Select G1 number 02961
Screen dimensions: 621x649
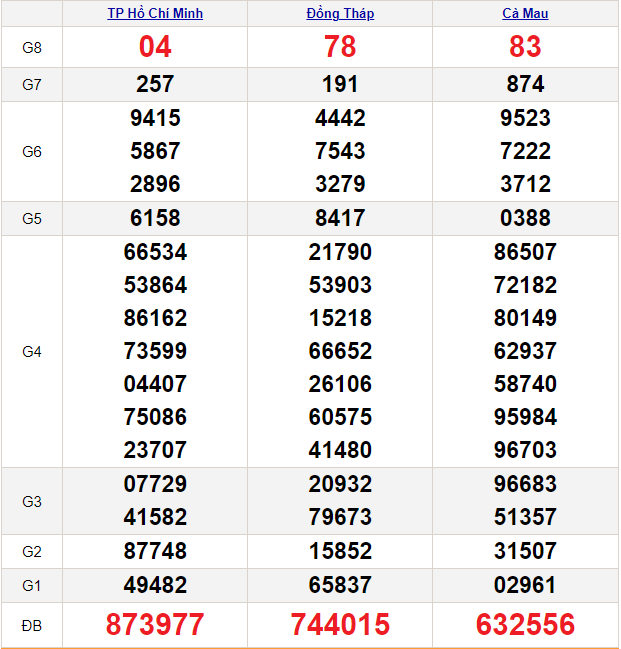click(x=525, y=585)
